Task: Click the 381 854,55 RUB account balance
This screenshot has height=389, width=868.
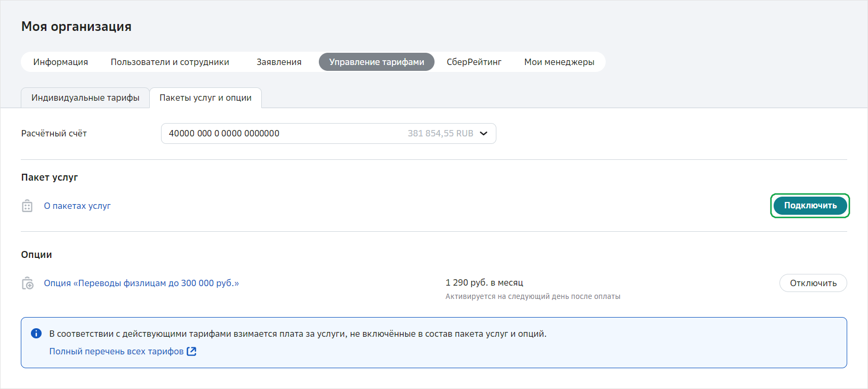Action: [440, 134]
